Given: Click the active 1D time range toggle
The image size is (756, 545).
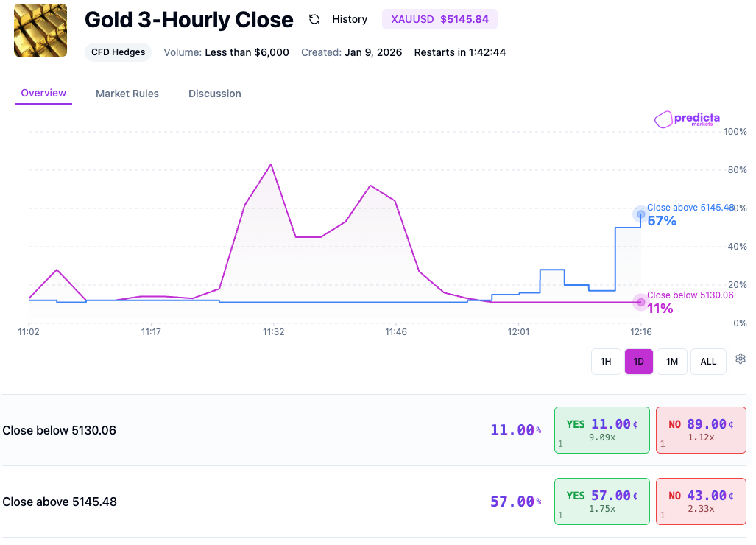Looking at the screenshot, I should (638, 361).
